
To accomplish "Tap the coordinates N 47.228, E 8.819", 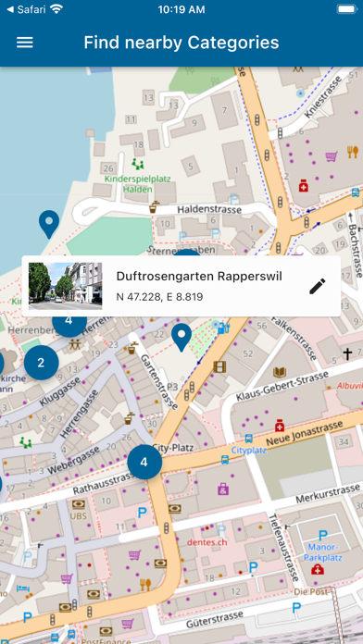I will tap(159, 297).
